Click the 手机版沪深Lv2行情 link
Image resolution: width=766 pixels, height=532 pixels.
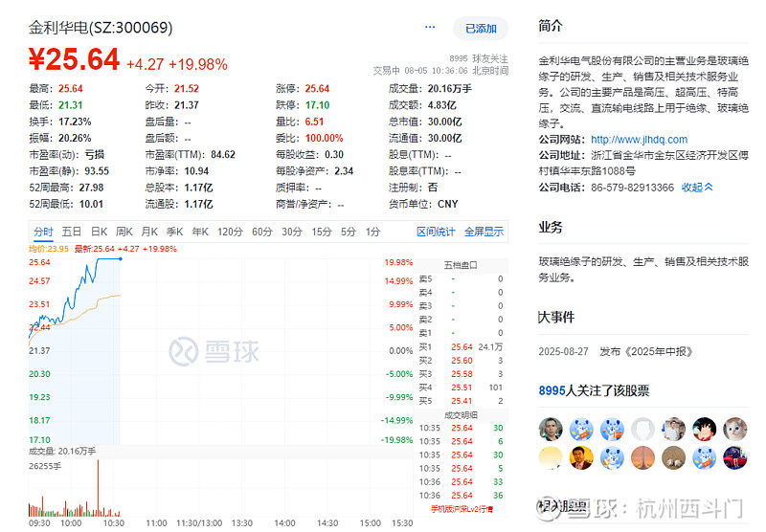click(x=462, y=509)
